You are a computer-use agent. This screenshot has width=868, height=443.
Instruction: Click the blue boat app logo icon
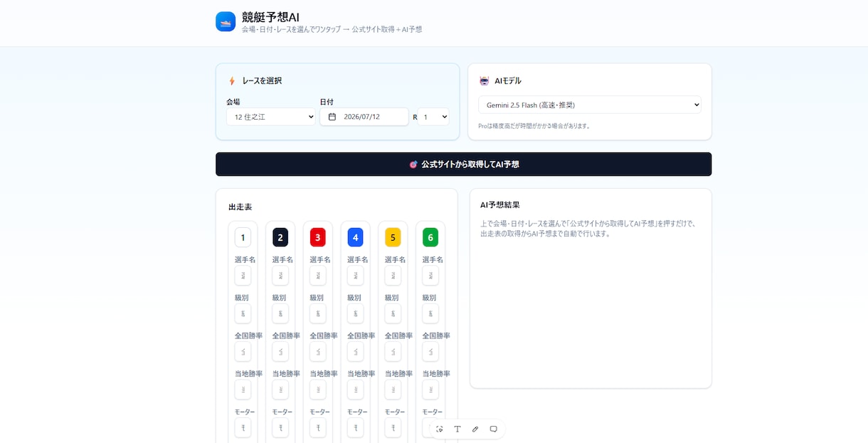226,21
